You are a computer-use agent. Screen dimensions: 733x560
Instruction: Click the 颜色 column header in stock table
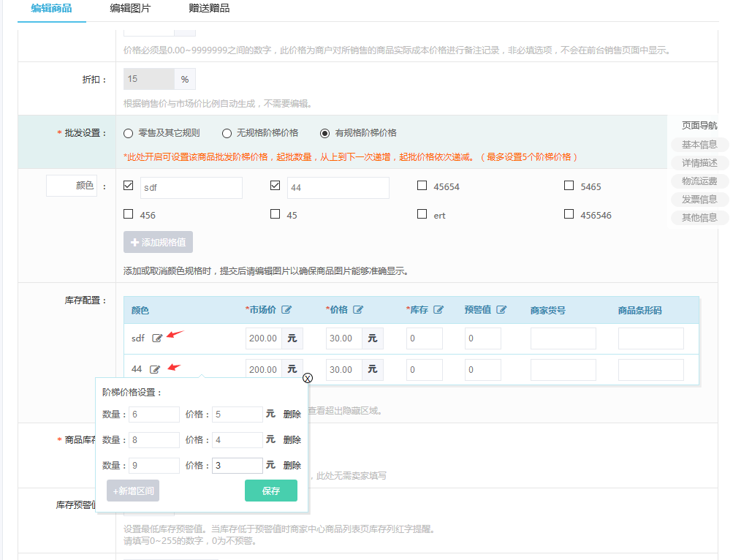pyautogui.click(x=140, y=310)
